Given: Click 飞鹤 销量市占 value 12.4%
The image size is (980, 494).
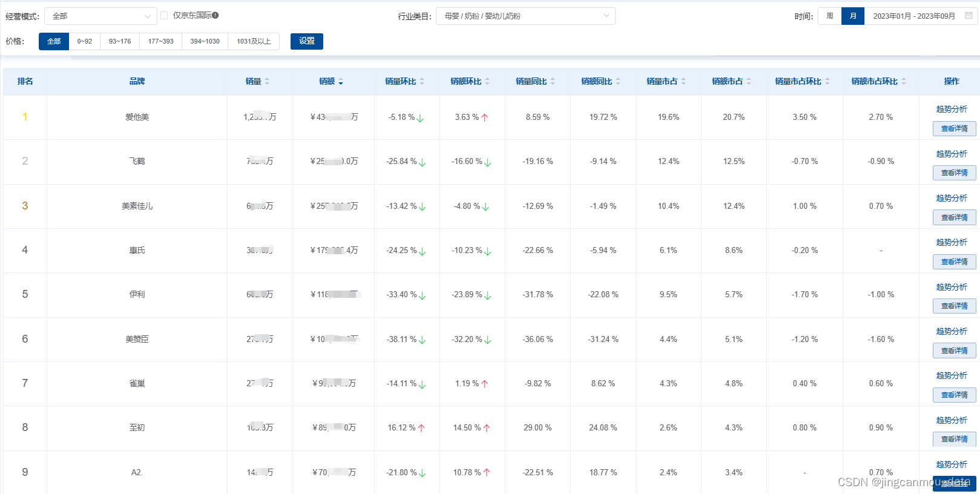Looking at the screenshot, I should 668,161.
